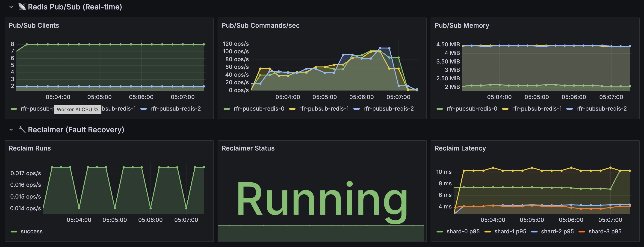Image resolution: width=644 pixels, height=247 pixels.
Task: Open the Reclaim Latency panel title
Action: pos(460,148)
